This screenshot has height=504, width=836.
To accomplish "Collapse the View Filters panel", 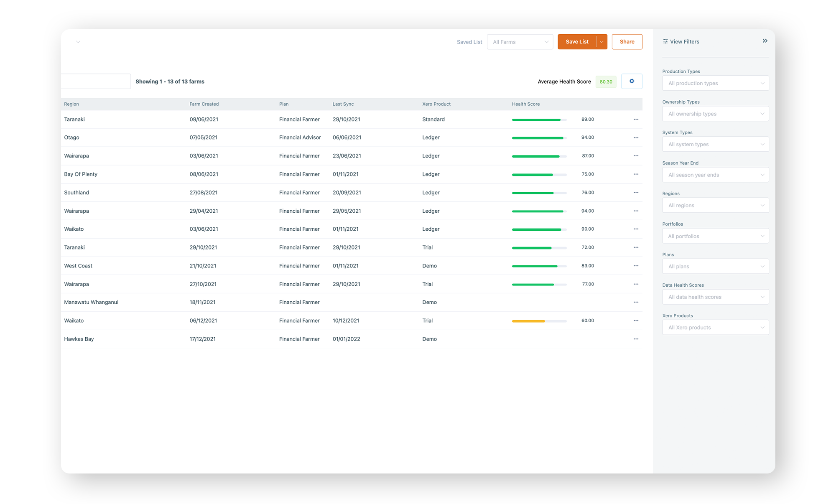I will (765, 41).
